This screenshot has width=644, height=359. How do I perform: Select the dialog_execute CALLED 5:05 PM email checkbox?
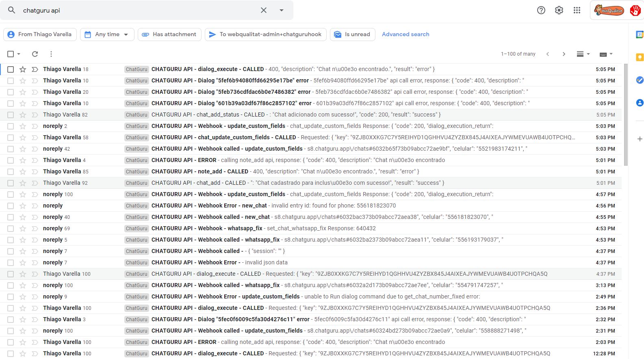11,69
